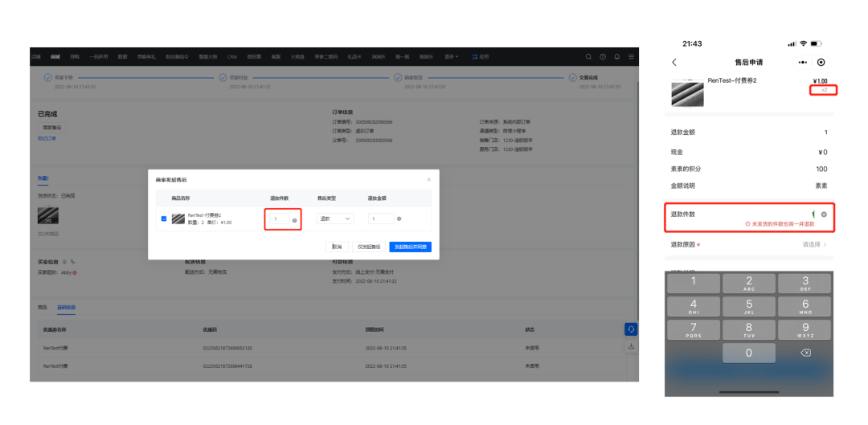Switch to the 券码信息 tab
Viewport: 868px width, 425px height.
[x=67, y=307]
